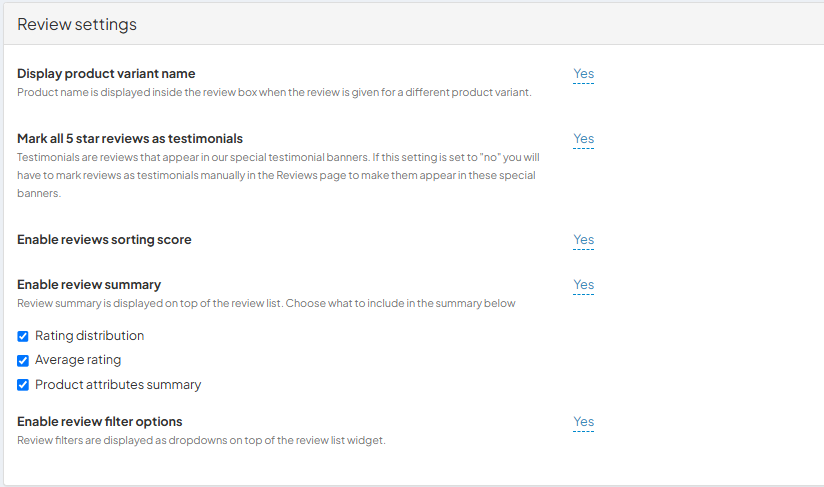Screen dimensions: 824x487
Task: Click Yes beside Enable reviews sorting score
Action: coord(583,240)
